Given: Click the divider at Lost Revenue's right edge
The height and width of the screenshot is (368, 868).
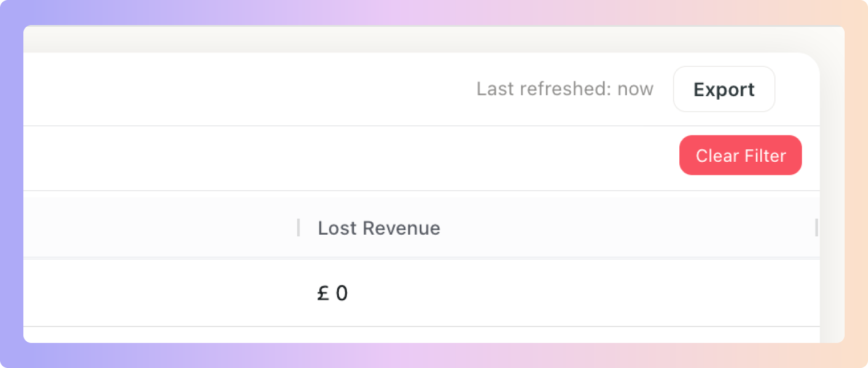Looking at the screenshot, I should [816, 228].
